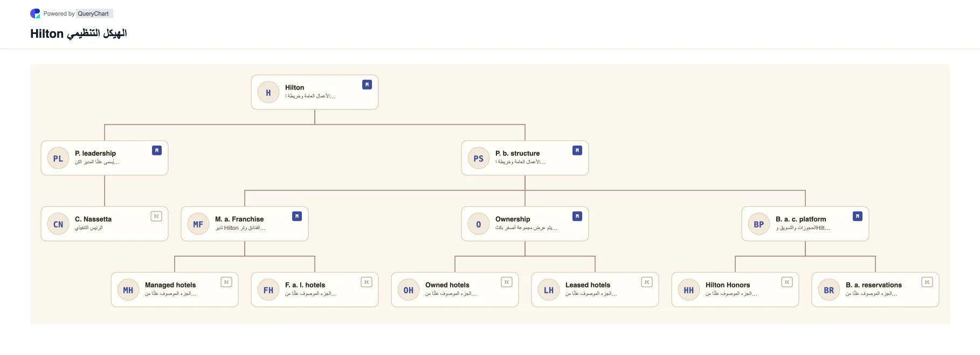
Task: Click the "P. b. structure" name text
Action: pyautogui.click(x=517, y=153)
